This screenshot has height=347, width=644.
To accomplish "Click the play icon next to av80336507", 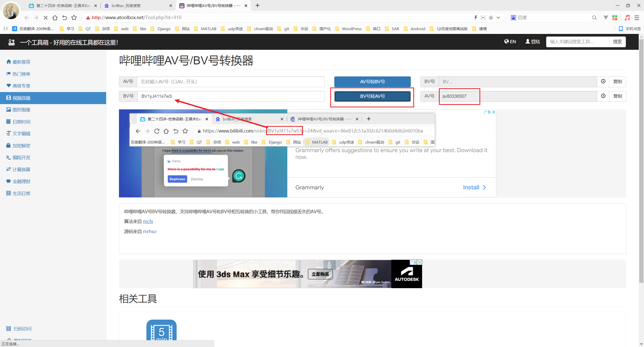I will click(x=603, y=96).
